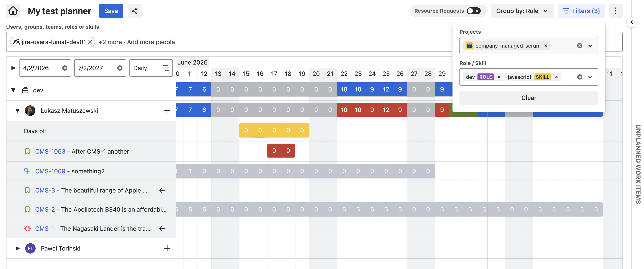Click the bug icon on CMS-1
This screenshot has height=269, width=644.
(x=27, y=228)
